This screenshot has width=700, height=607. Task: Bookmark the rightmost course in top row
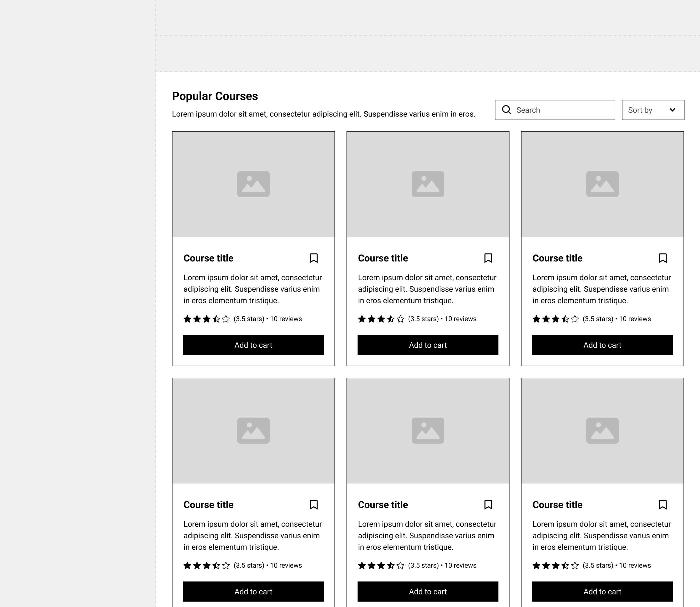[x=663, y=258]
